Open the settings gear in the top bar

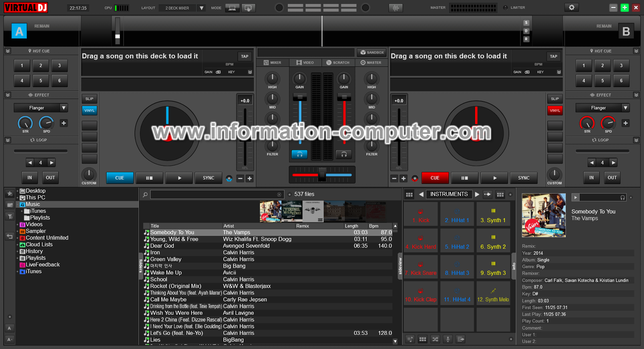[572, 7]
